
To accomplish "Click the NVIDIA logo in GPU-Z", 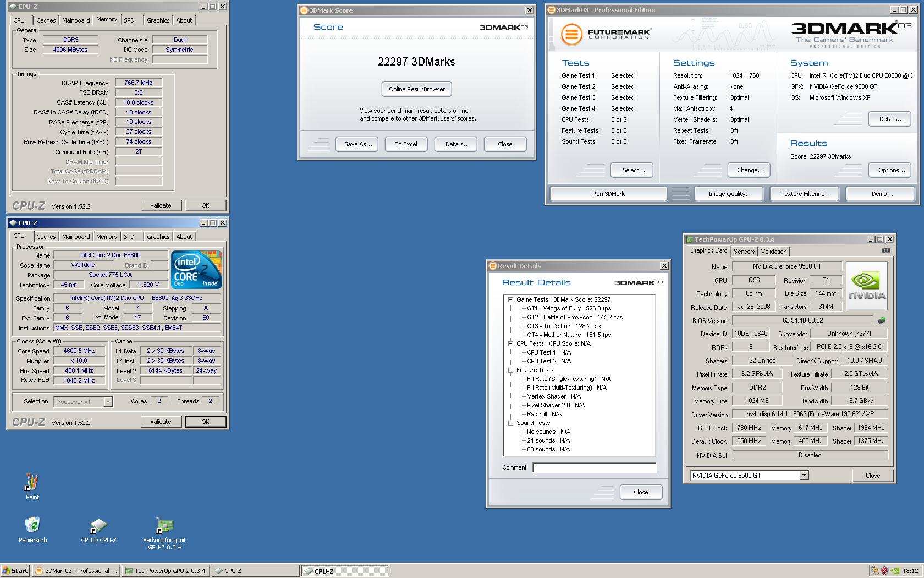I will (x=867, y=286).
